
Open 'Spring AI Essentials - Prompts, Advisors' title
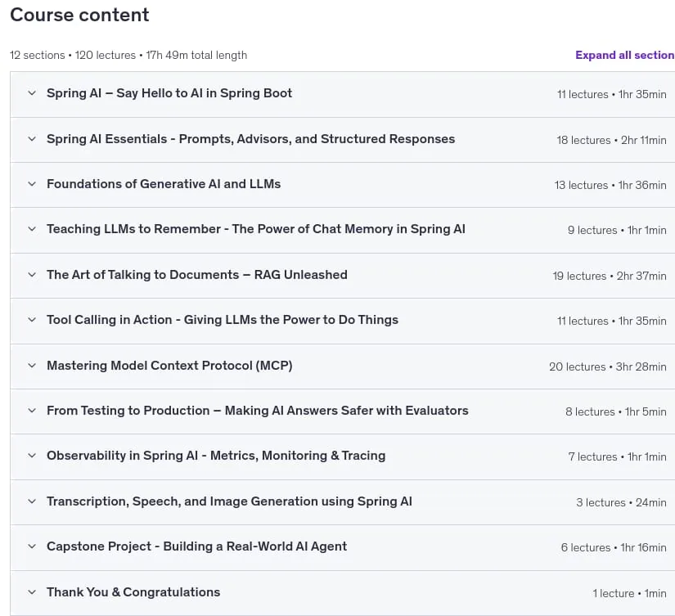pyautogui.click(x=250, y=138)
